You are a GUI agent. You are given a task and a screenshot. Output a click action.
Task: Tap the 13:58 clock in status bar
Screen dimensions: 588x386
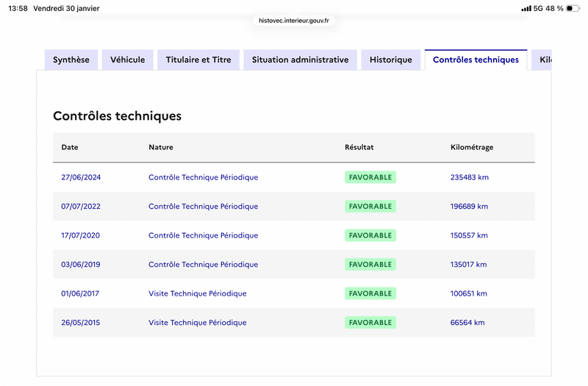[18, 8]
